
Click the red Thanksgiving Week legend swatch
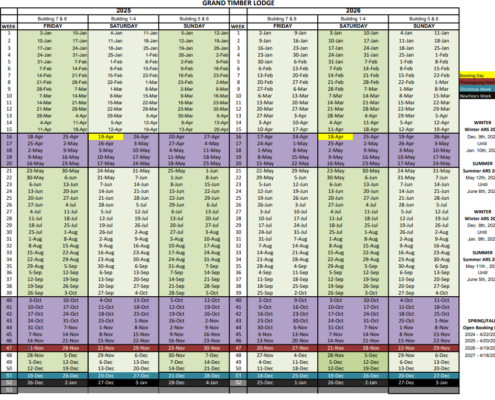[477, 82]
